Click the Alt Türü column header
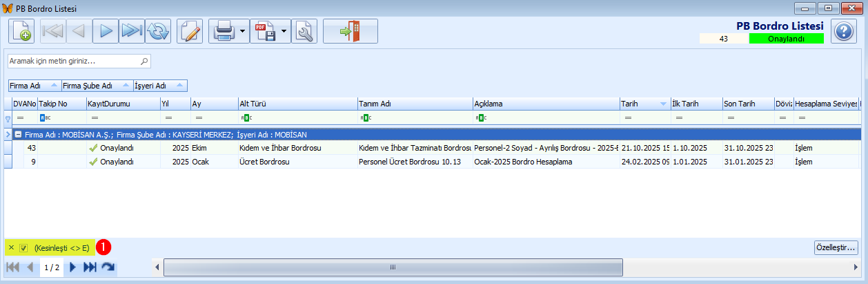Screen dimensions: 868x284 click(x=297, y=104)
